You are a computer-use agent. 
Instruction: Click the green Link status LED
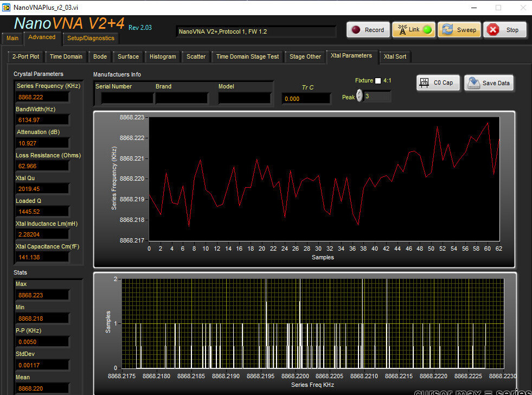427,30
